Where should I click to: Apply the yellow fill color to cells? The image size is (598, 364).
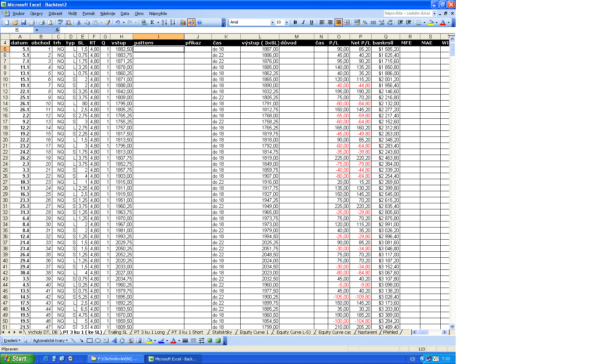point(431,22)
